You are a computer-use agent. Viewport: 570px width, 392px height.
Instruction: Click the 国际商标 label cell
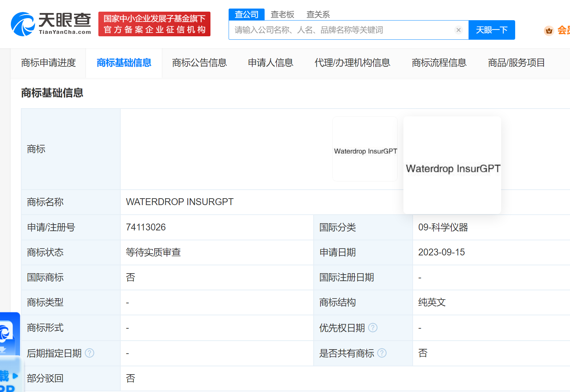point(71,277)
